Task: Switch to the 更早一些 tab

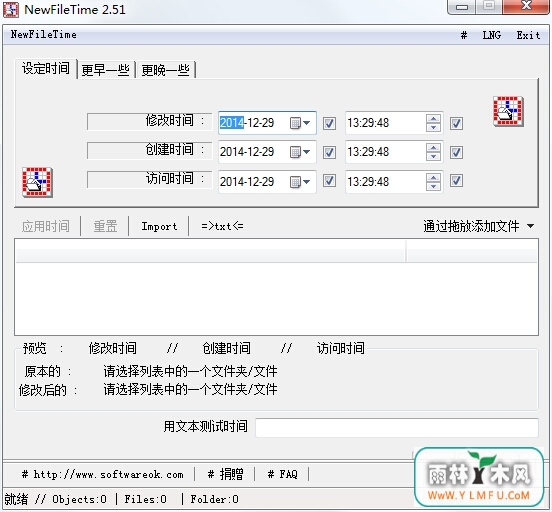Action: (106, 70)
